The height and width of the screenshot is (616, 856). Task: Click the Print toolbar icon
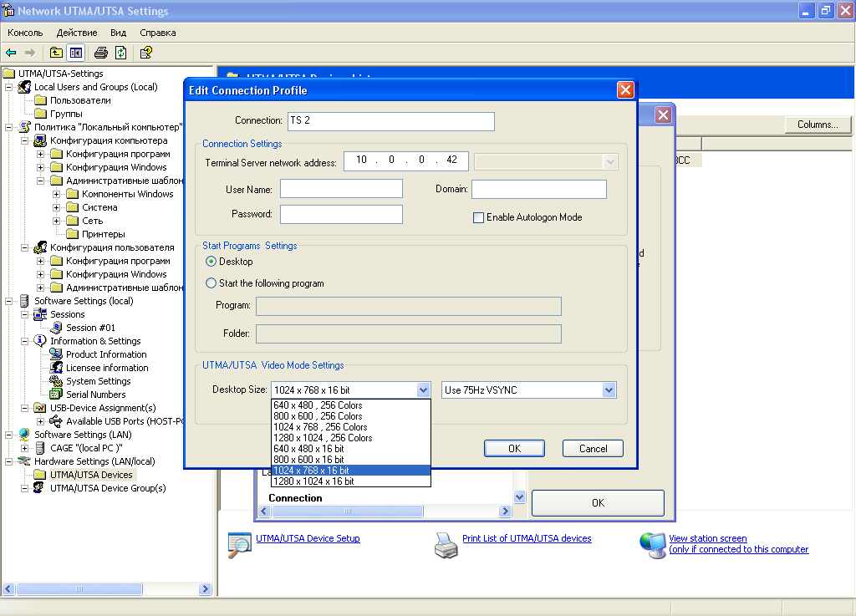(x=101, y=53)
